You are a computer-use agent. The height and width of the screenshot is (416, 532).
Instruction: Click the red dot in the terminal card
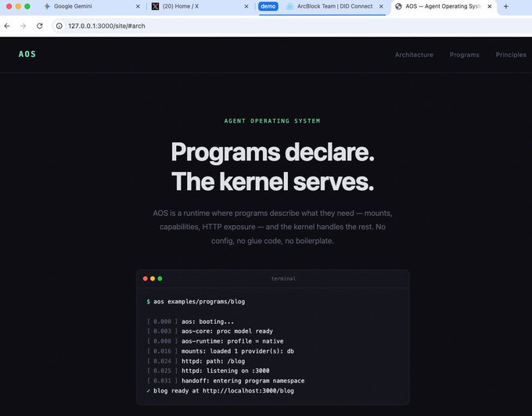[146, 278]
